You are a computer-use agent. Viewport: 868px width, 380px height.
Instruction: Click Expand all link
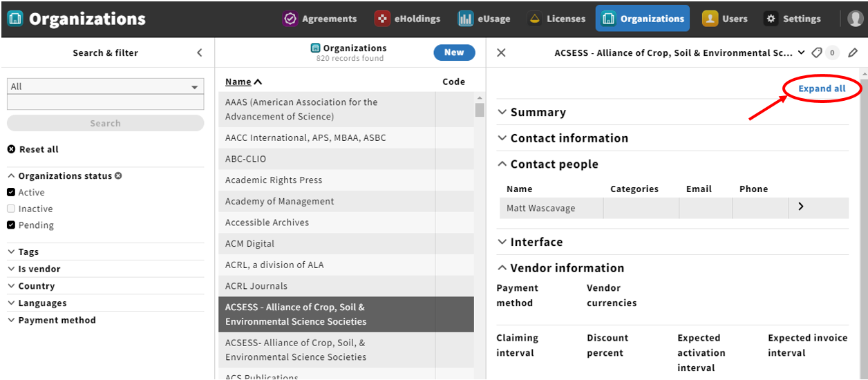point(822,88)
